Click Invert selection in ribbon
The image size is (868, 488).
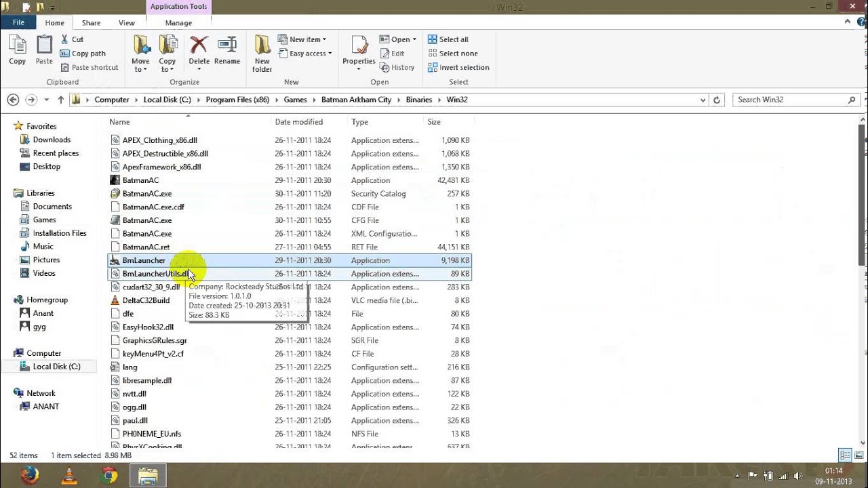click(x=458, y=67)
